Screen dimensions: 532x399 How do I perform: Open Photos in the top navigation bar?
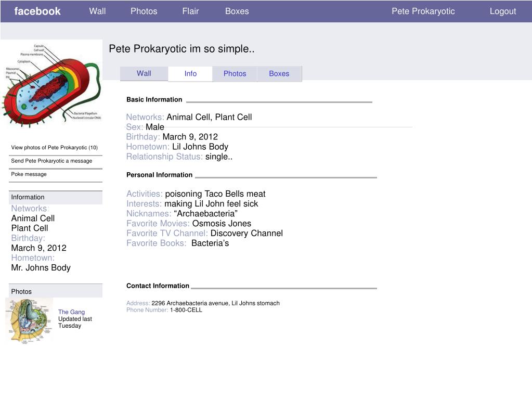tap(144, 11)
